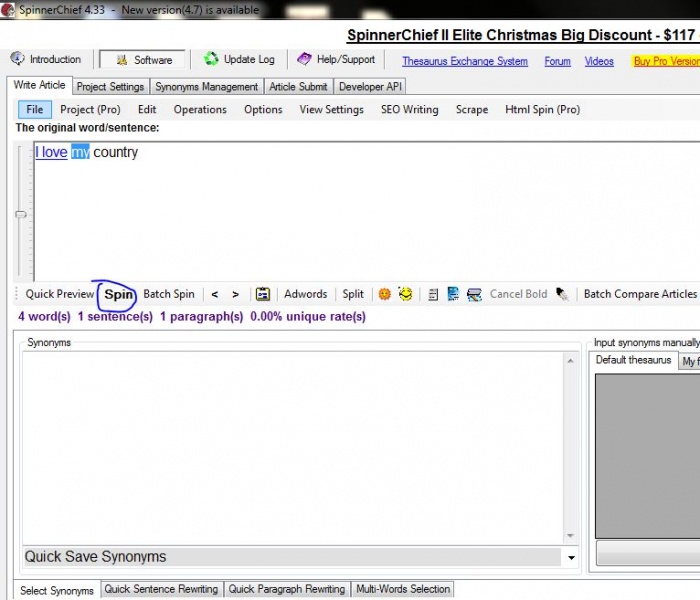Viewport: 700px width, 600px height.
Task: Switch to the Article Submit tab
Action: [x=298, y=87]
